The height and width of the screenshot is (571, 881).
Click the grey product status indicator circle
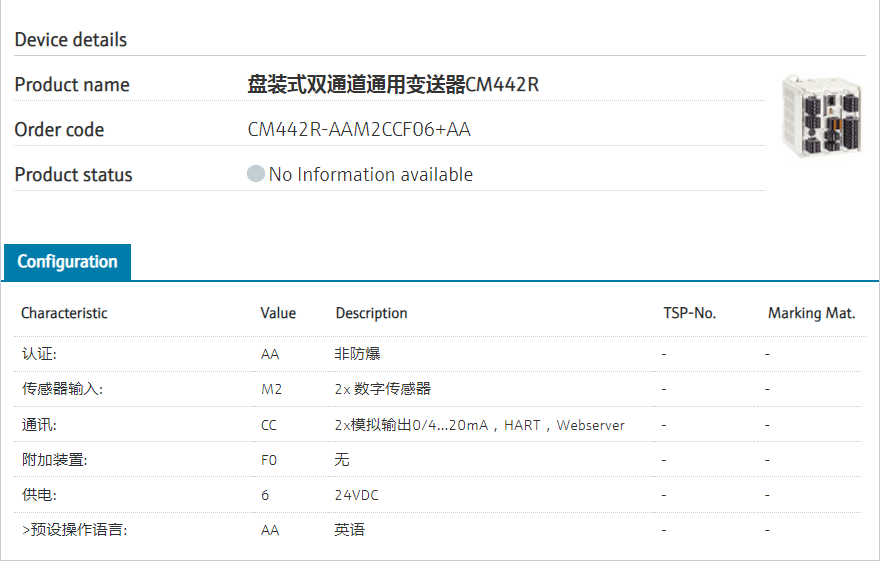coord(256,174)
